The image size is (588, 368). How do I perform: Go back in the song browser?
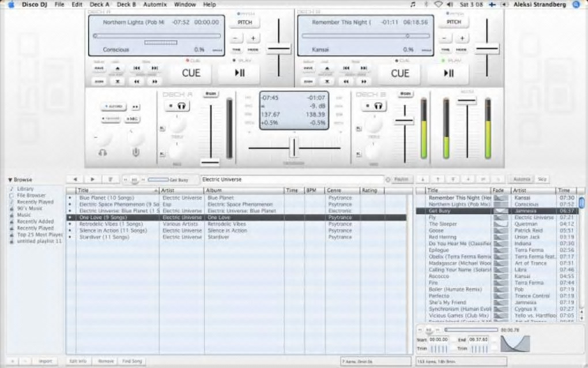(75, 180)
